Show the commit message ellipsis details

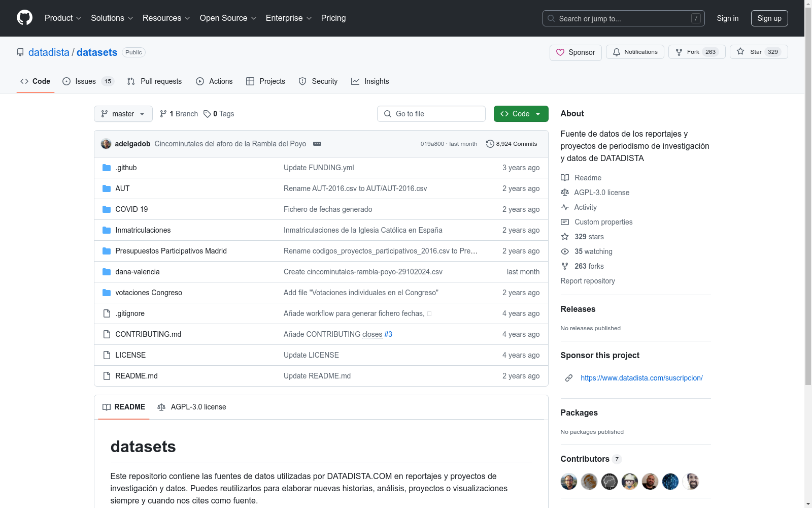pos(317,144)
